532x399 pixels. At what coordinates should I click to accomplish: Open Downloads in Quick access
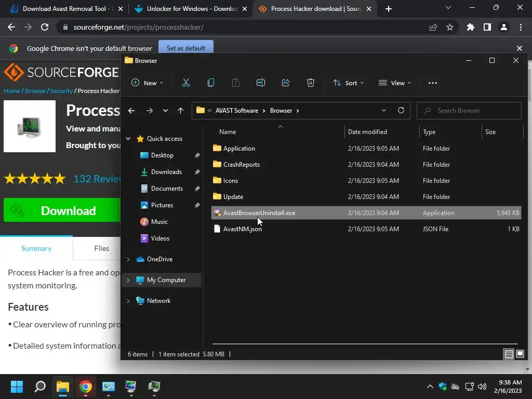(166, 172)
